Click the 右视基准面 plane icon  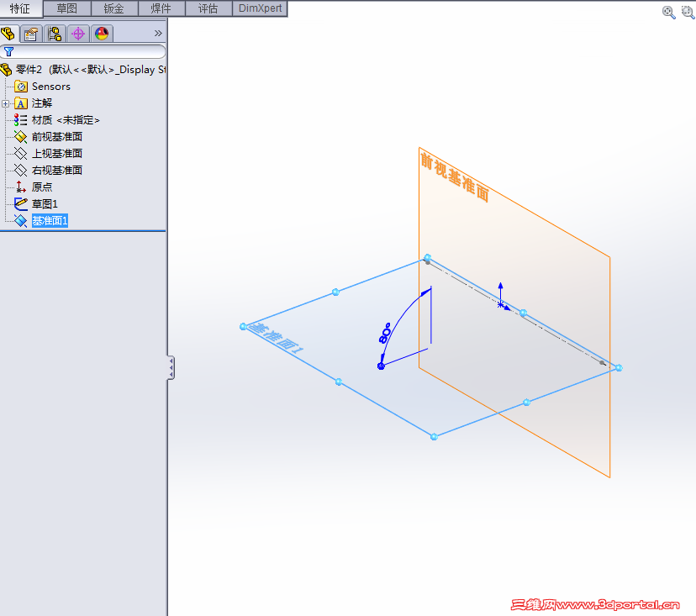coord(21,171)
